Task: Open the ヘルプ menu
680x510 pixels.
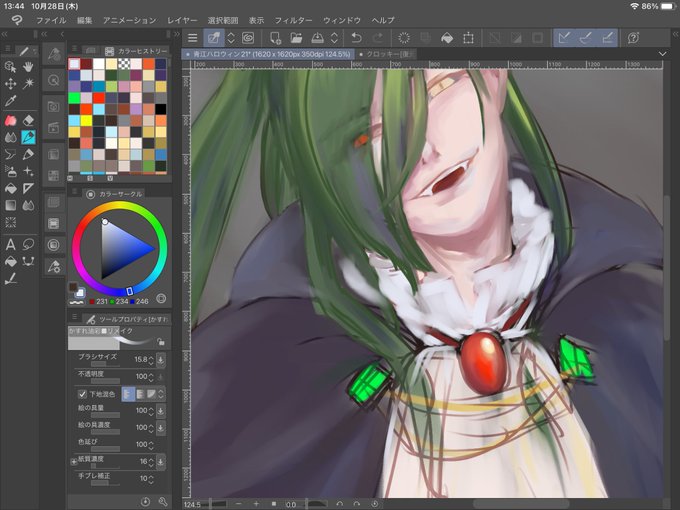Action: click(383, 20)
